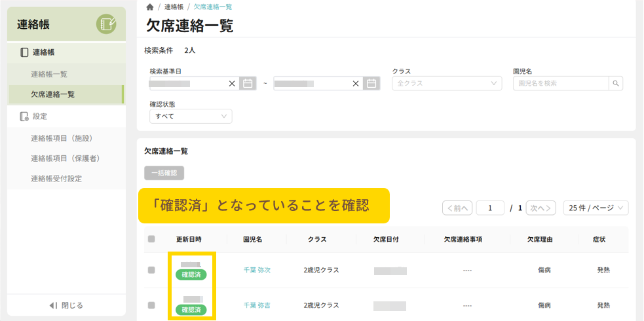Open the start date calendar picker
644x321 pixels.
click(x=248, y=83)
